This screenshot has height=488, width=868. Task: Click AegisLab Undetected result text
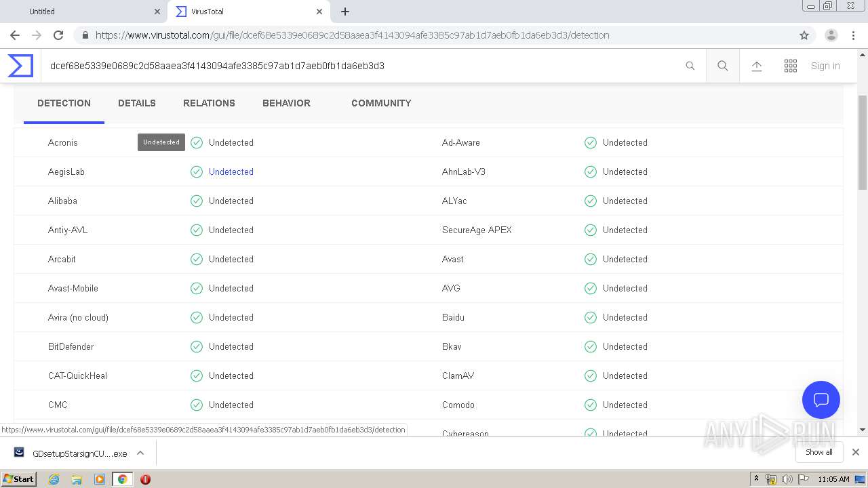pyautogui.click(x=231, y=171)
